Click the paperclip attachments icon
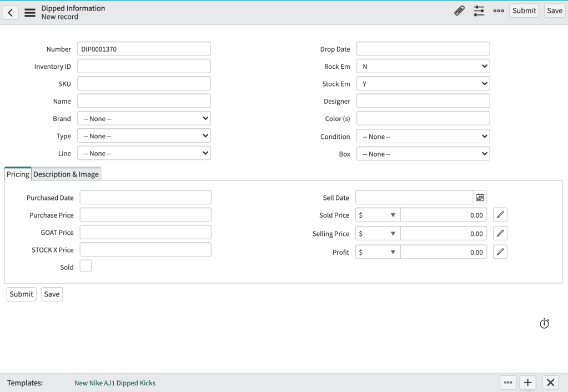Image resolution: width=568 pixels, height=392 pixels. click(459, 11)
